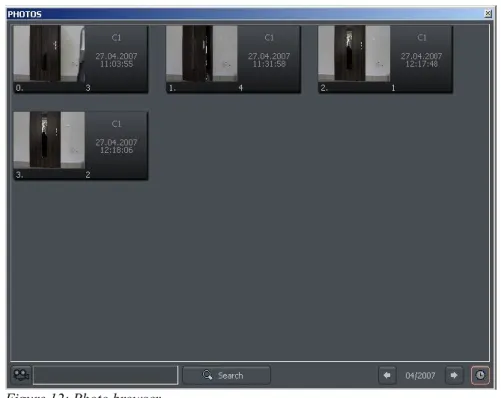Click the C1 camera label on photo 0
Viewport: 501px width, 398px height.
(x=116, y=38)
